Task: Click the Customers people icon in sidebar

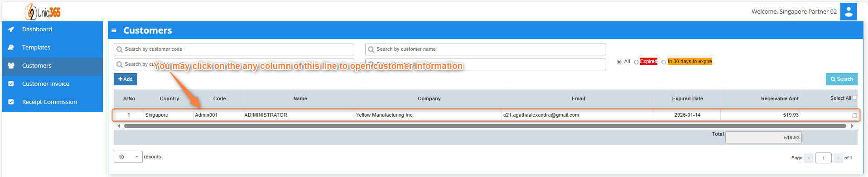Action: tap(11, 65)
